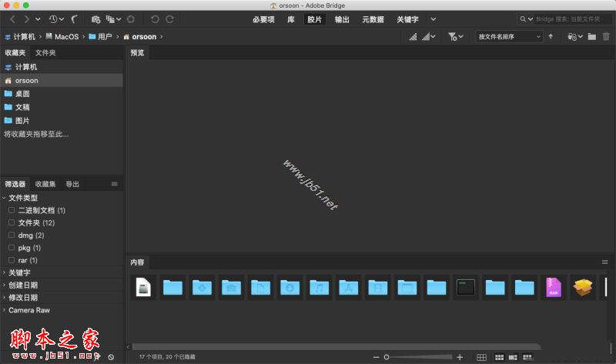Open the filter by rating funnel dropdown

(456, 37)
